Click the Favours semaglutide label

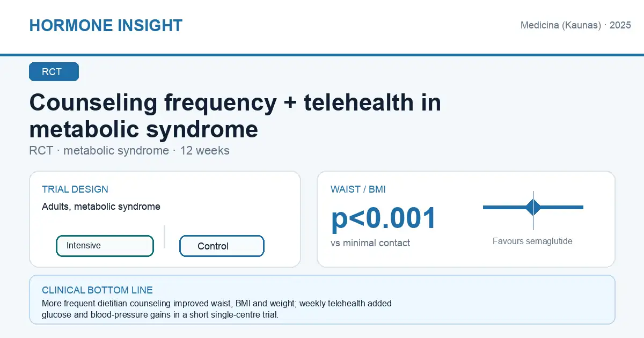pyautogui.click(x=532, y=241)
